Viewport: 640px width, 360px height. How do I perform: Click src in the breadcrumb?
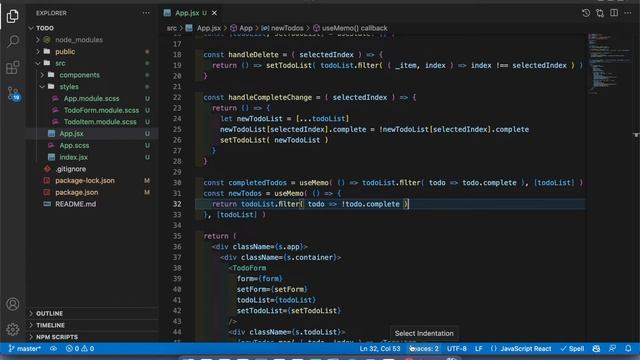point(172,28)
